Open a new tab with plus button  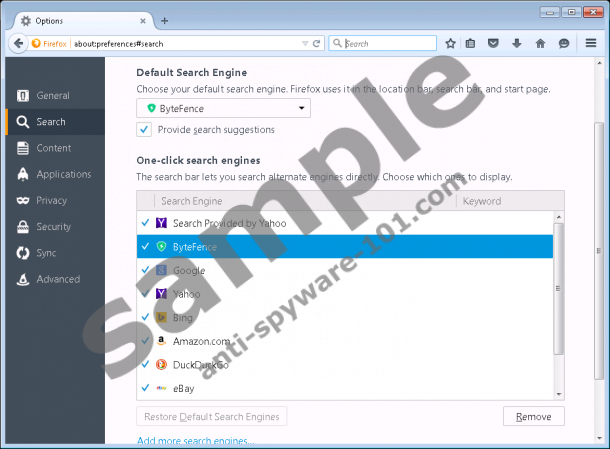pyautogui.click(x=164, y=20)
